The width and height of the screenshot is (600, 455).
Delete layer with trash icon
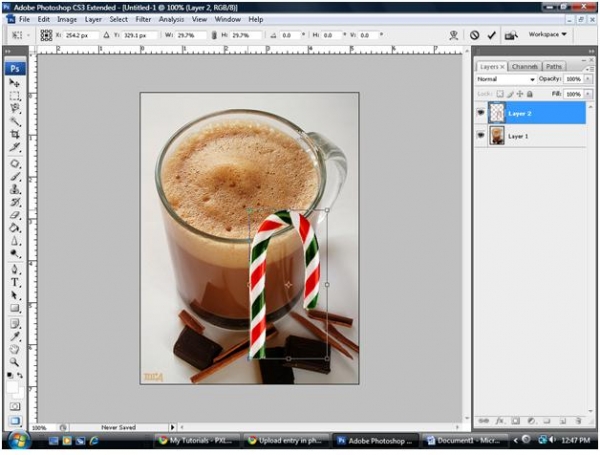(x=578, y=421)
